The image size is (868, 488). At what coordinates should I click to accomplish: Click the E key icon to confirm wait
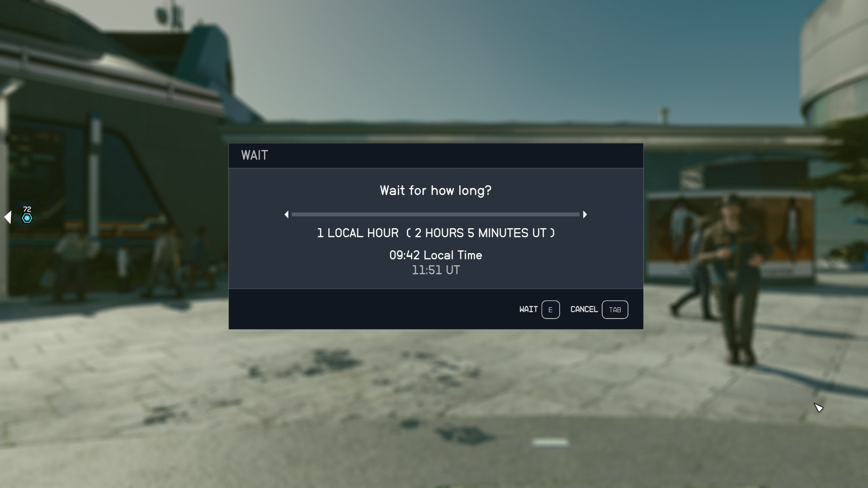point(550,309)
